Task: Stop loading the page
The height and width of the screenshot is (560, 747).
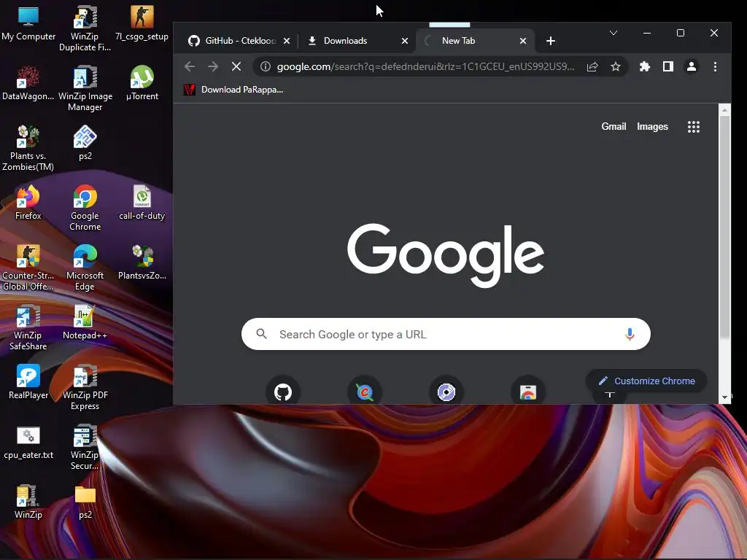Action: [236, 66]
